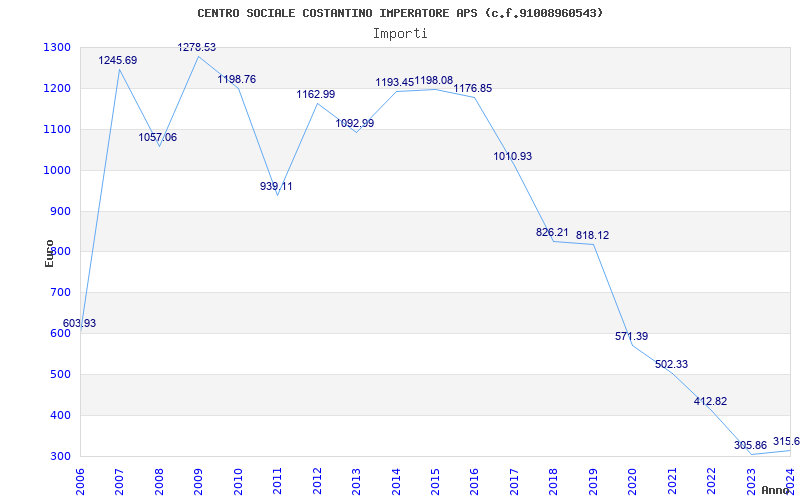Viewport: 800px width, 500px height.
Task: Select the 2015 year axis label
Action: pyautogui.click(x=435, y=481)
